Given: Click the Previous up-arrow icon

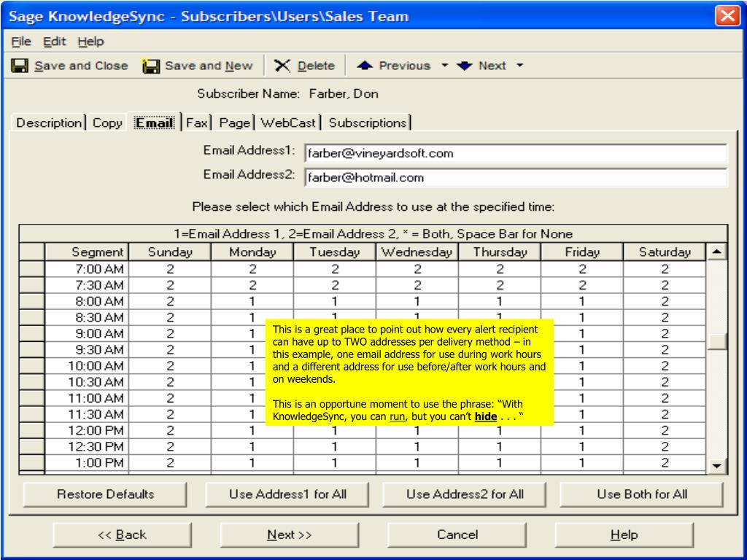Looking at the screenshot, I should (365, 66).
